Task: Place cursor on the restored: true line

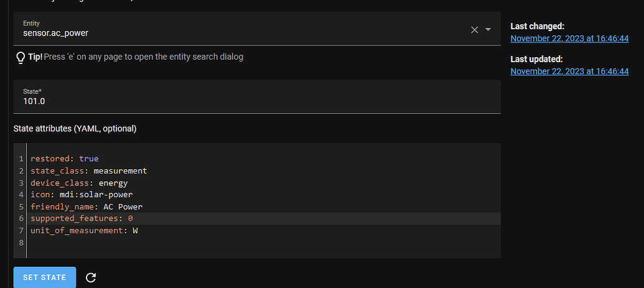Action: (x=65, y=159)
